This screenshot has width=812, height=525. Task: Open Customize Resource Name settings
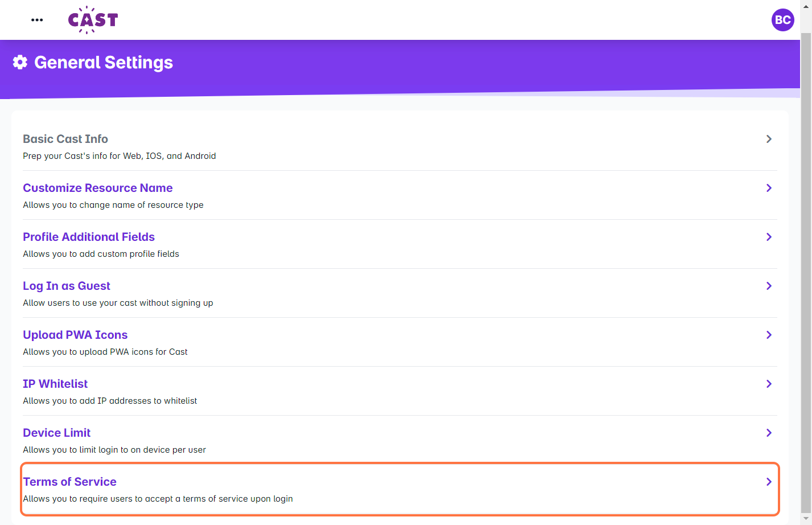point(98,188)
